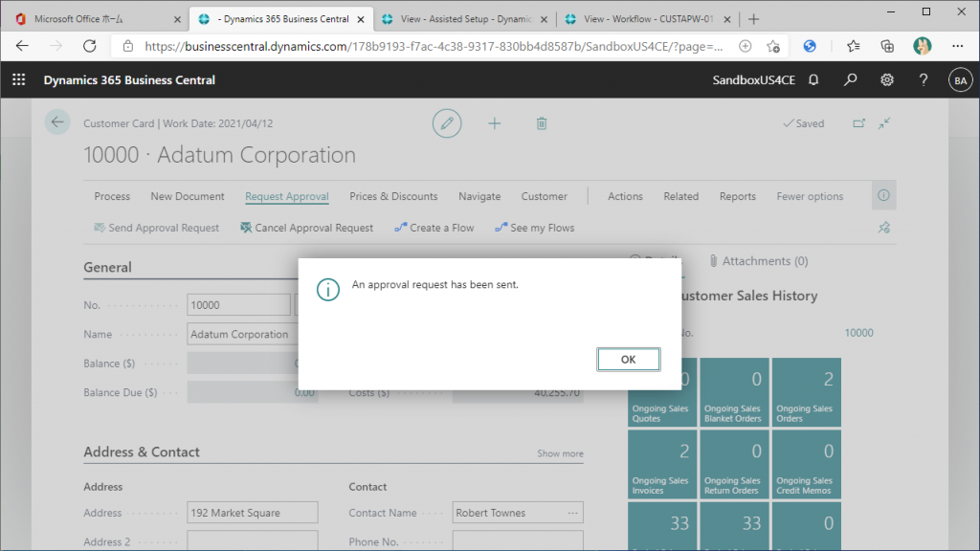Viewport: 980px width, 551px height.
Task: Open the browser Settings and more ellipsis
Action: coord(957,46)
